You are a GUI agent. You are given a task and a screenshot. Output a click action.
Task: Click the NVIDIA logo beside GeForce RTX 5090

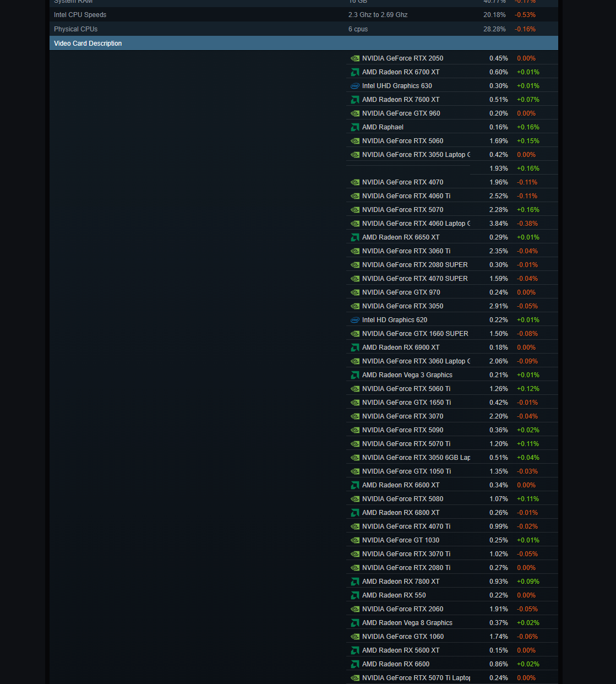click(x=355, y=430)
